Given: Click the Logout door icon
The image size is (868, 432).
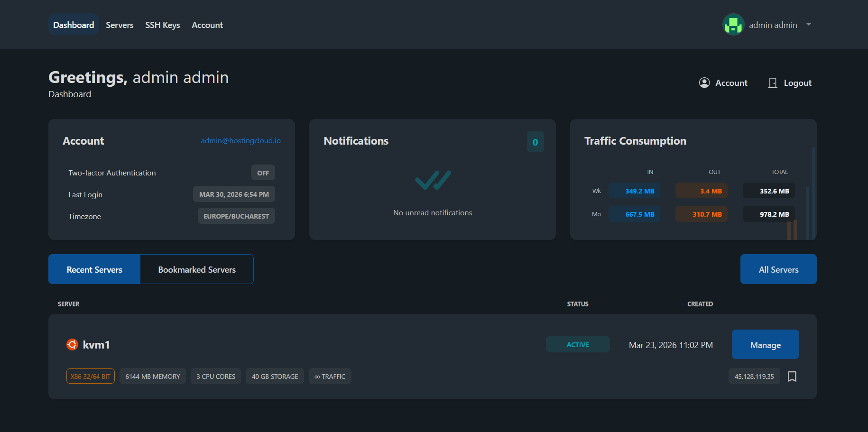Looking at the screenshot, I should (x=773, y=83).
